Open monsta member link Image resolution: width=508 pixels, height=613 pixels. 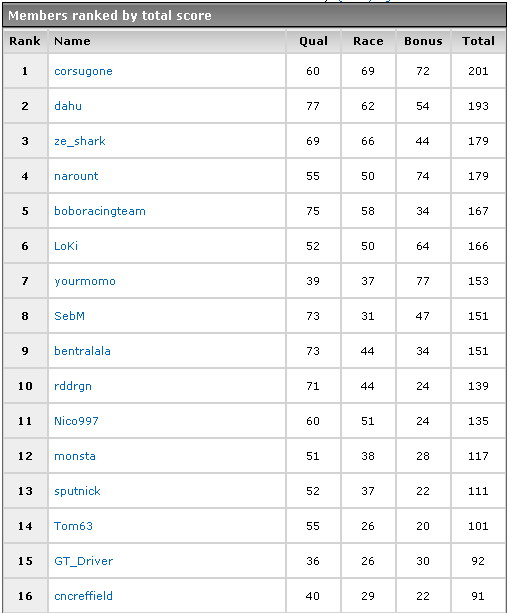click(75, 456)
